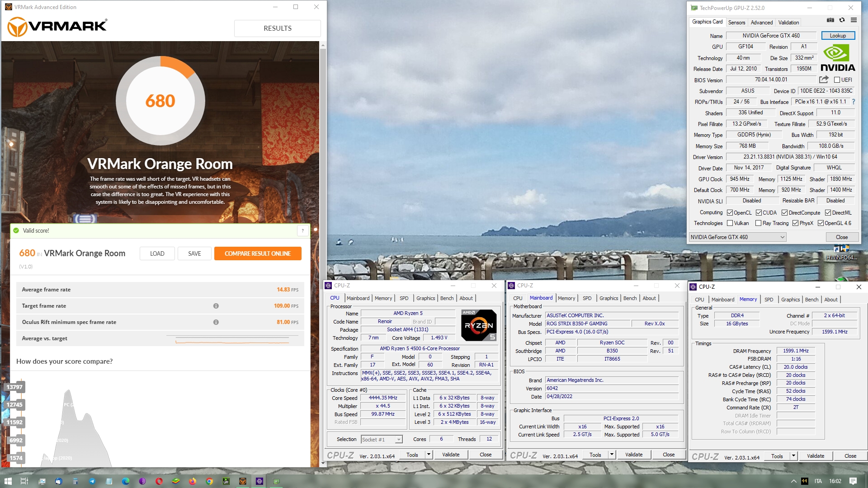Switch to VRMark via its taskbar icon

coord(243,481)
